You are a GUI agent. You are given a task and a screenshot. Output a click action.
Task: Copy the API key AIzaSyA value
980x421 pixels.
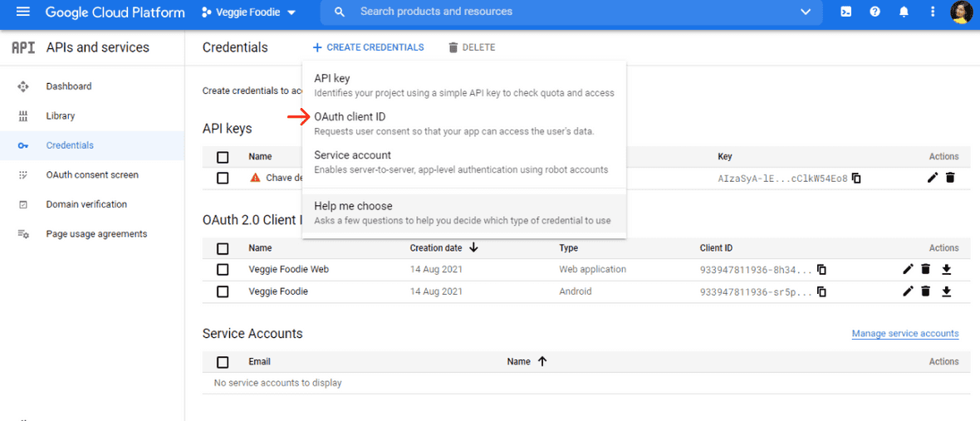click(857, 178)
